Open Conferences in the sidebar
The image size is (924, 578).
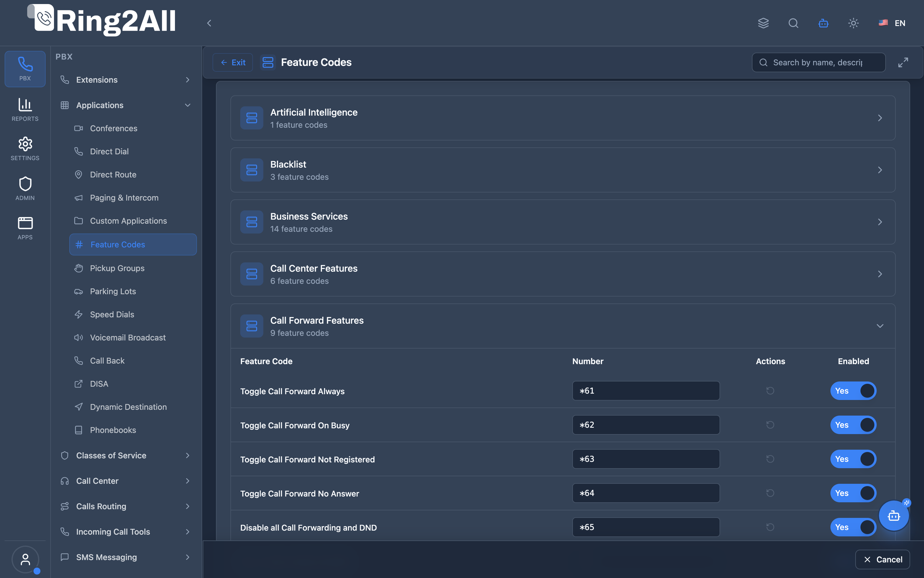click(133, 128)
